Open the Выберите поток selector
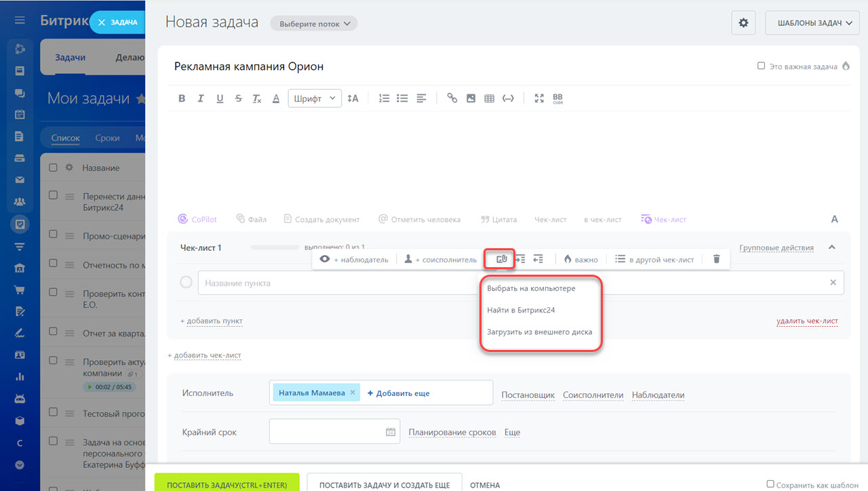Image resolution: width=868 pixels, height=491 pixels. pyautogui.click(x=314, y=24)
